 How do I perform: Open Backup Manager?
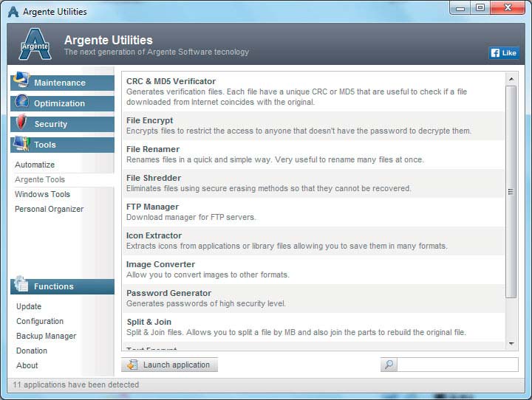[46, 336]
